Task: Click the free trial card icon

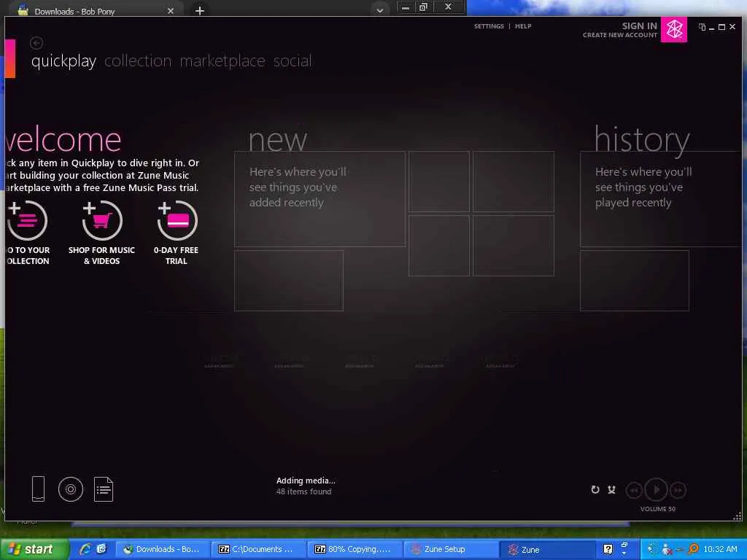Action: click(x=177, y=220)
